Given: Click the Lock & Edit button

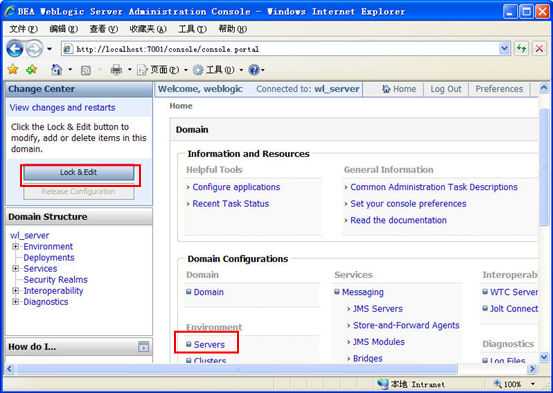Looking at the screenshot, I should (x=79, y=173).
